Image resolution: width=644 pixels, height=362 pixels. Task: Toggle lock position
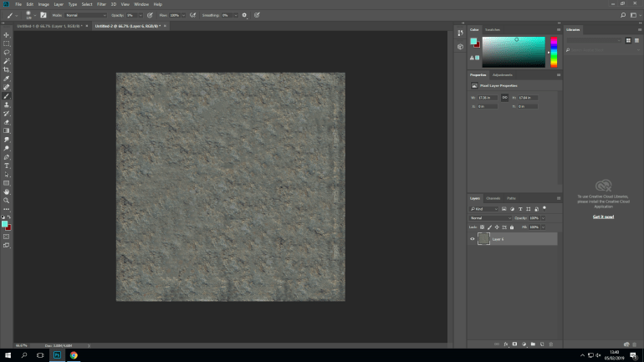click(x=497, y=227)
